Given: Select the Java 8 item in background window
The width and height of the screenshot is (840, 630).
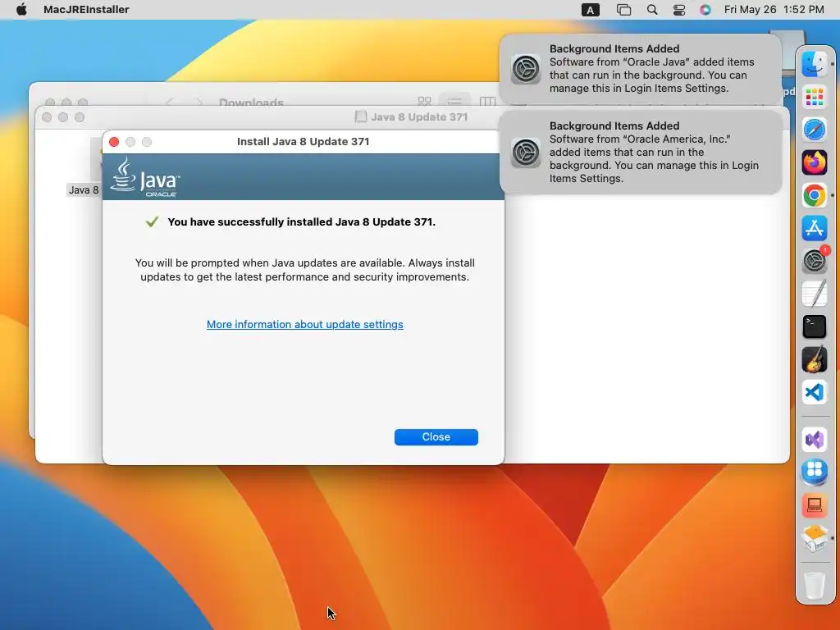Looking at the screenshot, I should click(84, 189).
